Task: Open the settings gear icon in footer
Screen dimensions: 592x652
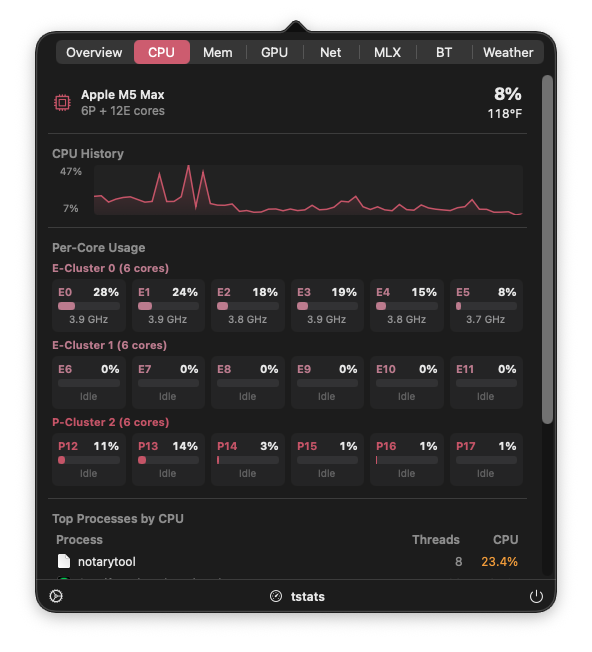Action: pos(56,596)
